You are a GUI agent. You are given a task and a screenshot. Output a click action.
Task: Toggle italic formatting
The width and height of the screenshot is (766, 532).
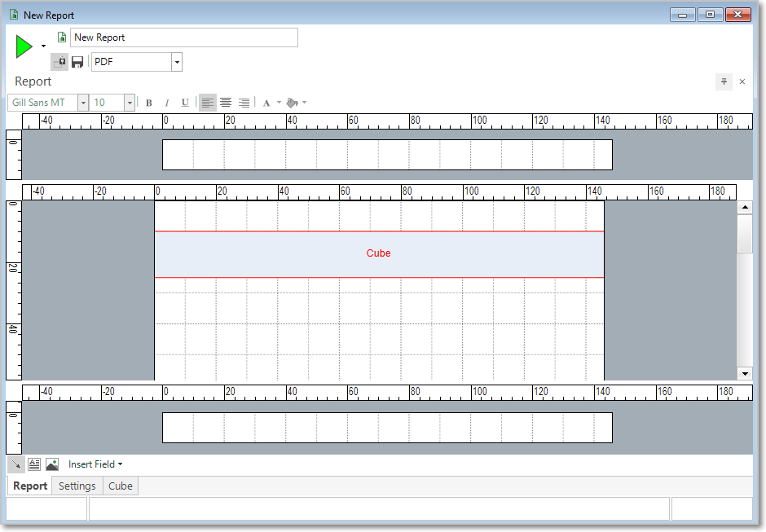pyautogui.click(x=167, y=103)
